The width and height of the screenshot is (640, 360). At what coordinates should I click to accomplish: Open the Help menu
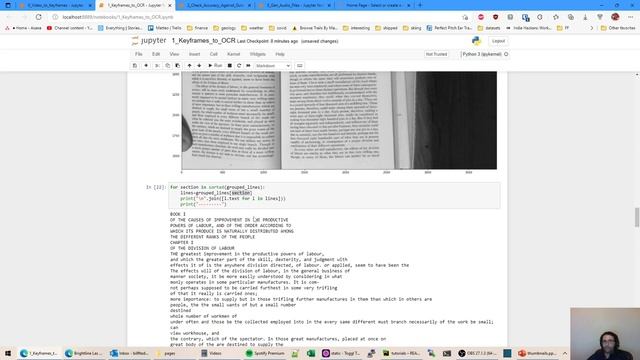click(x=280, y=54)
